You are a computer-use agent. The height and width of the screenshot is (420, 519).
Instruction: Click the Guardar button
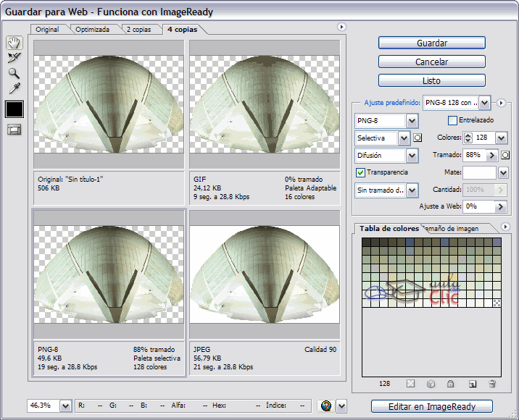431,43
